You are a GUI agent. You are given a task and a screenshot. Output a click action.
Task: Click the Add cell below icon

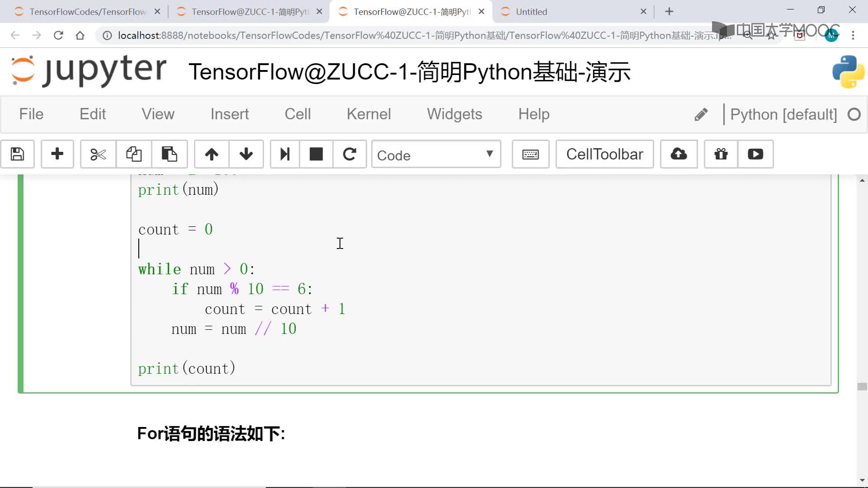coord(57,155)
